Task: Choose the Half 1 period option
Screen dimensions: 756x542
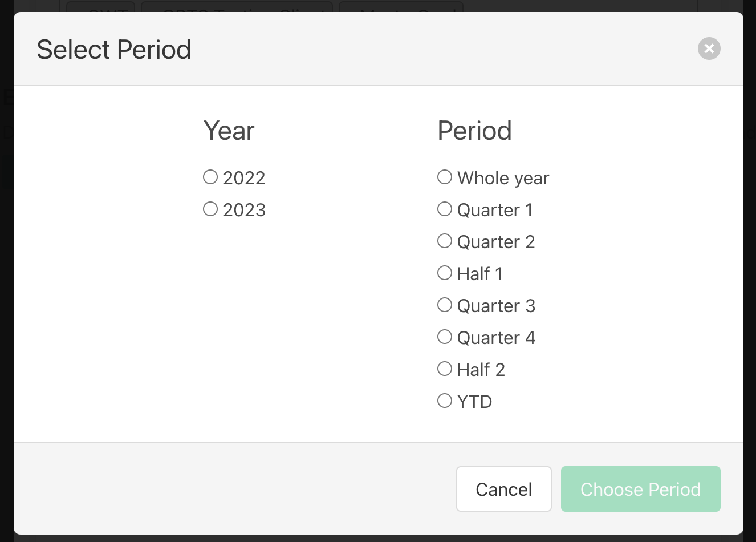Action: tap(445, 273)
